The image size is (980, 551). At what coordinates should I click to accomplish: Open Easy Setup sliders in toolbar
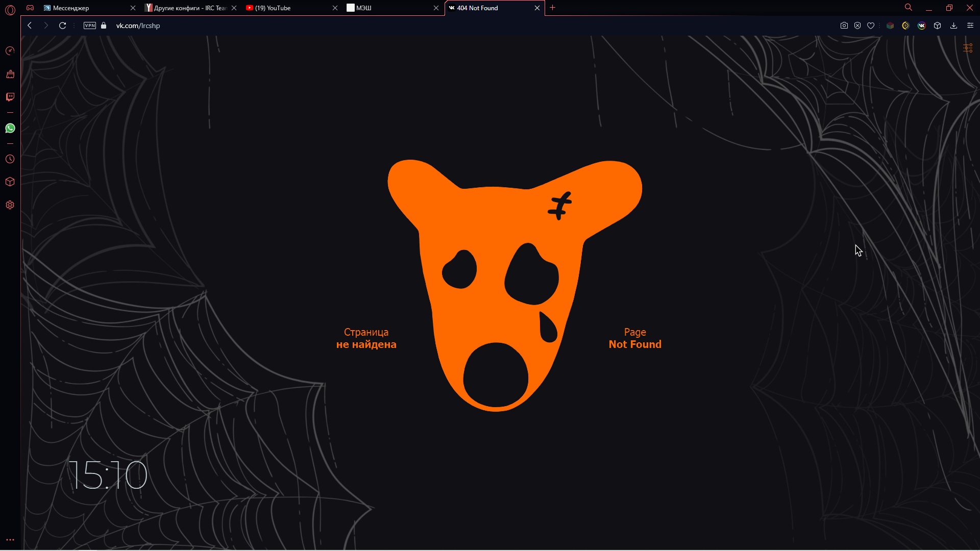(970, 26)
